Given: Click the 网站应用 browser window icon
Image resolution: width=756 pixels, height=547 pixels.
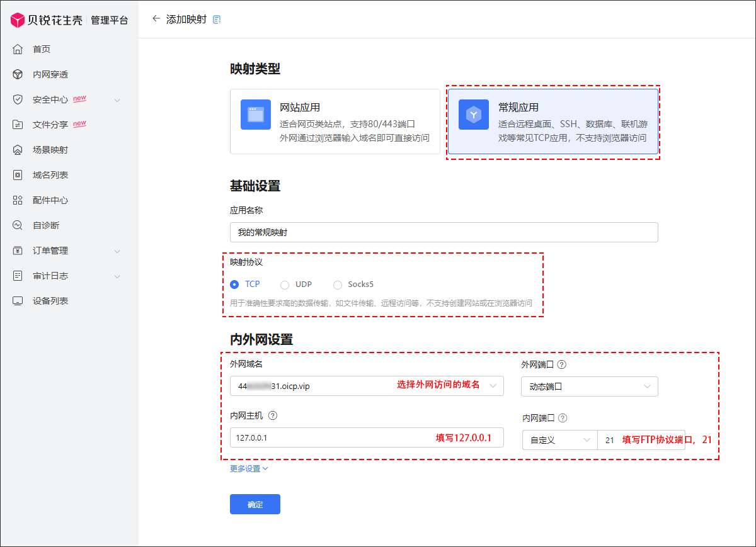Looking at the screenshot, I should (256, 115).
